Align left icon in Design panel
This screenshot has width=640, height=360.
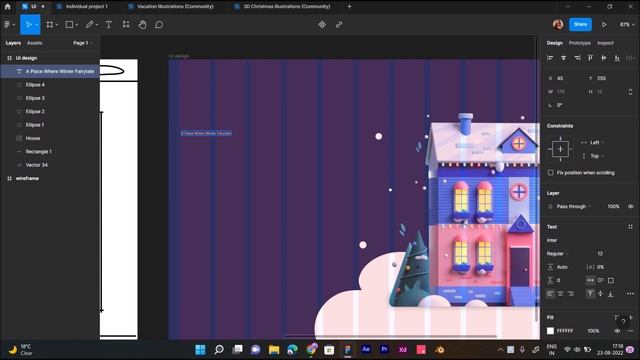tap(550, 58)
